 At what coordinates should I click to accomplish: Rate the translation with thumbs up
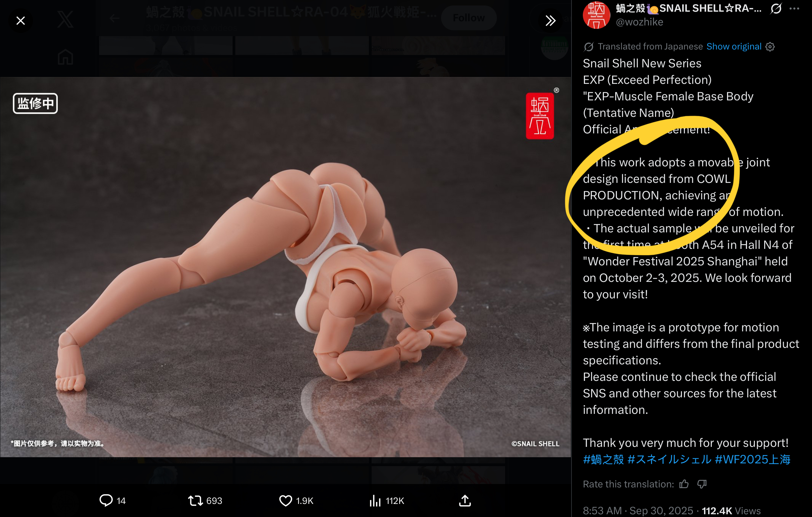684,484
